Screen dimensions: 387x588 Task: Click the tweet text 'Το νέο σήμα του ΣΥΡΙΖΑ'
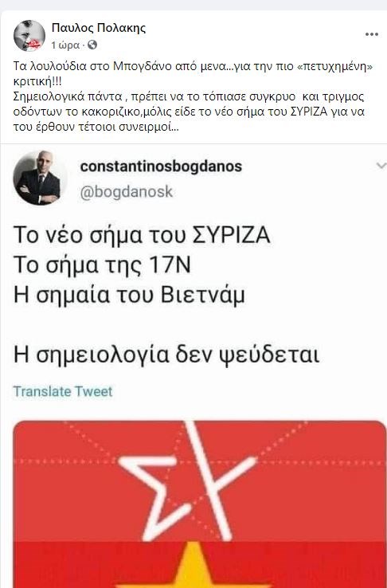142,235
